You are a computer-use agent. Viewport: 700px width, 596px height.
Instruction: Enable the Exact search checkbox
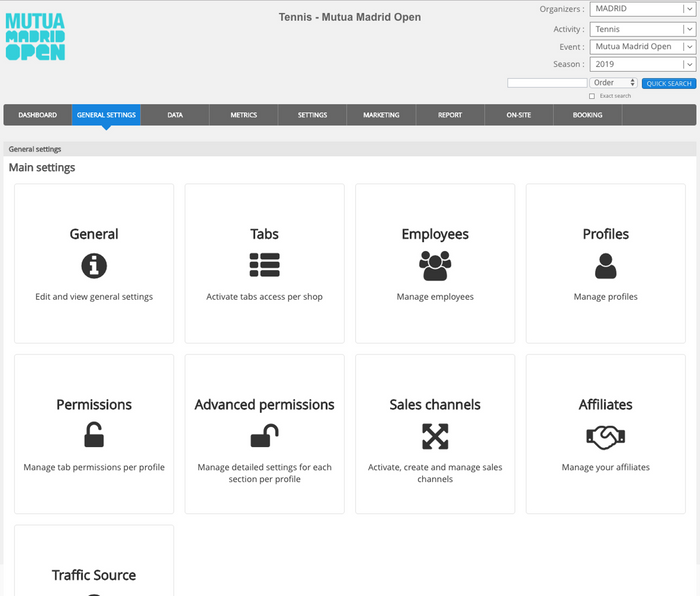pyautogui.click(x=592, y=96)
